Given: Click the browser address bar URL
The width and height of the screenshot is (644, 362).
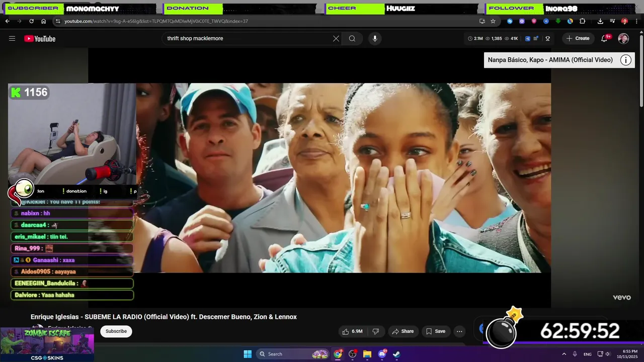Looking at the screenshot, I should tap(156, 21).
